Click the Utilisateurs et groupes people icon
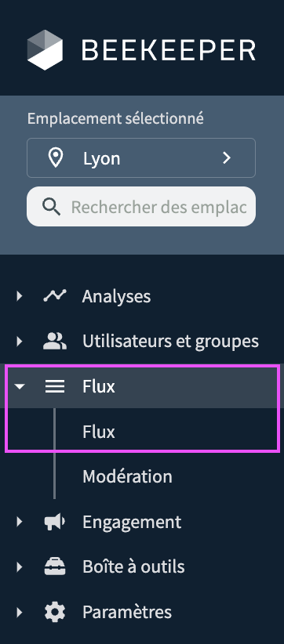Viewport: 284px width, 644px height. pyautogui.click(x=55, y=341)
